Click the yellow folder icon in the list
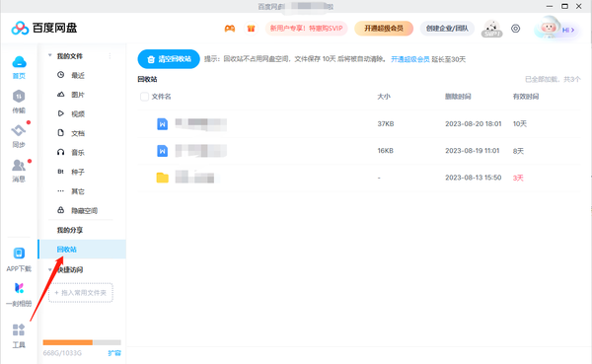Viewport: 592px width, 364px height. (x=163, y=178)
